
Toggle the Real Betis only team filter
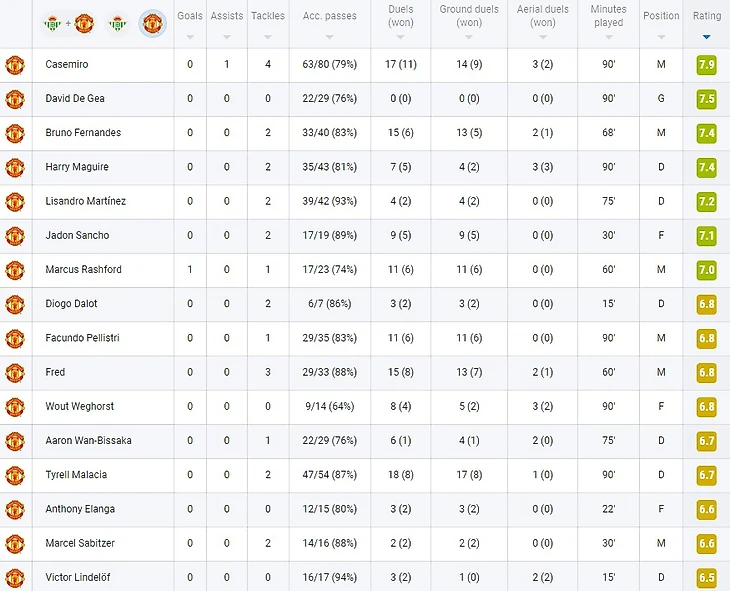click(117, 23)
